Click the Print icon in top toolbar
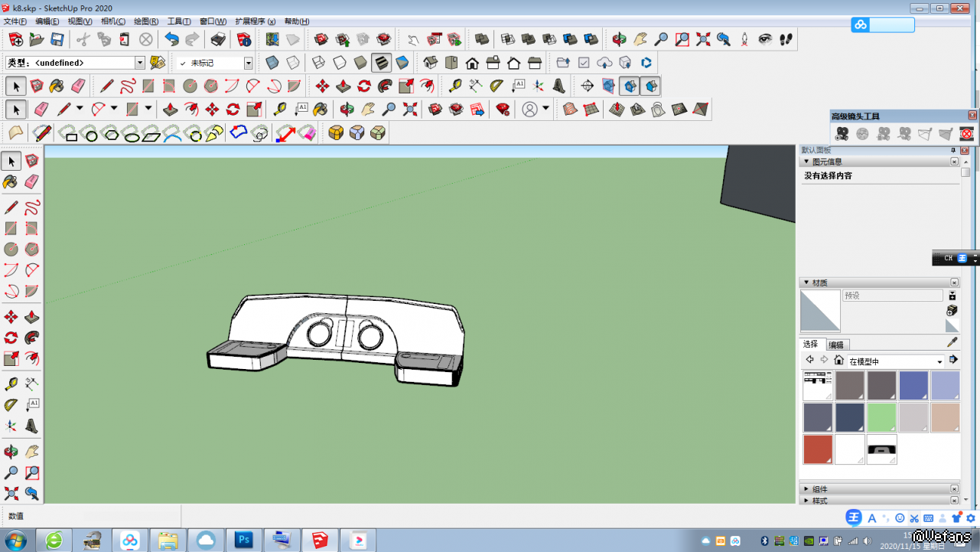Viewport: 980px width, 552px height. (218, 39)
